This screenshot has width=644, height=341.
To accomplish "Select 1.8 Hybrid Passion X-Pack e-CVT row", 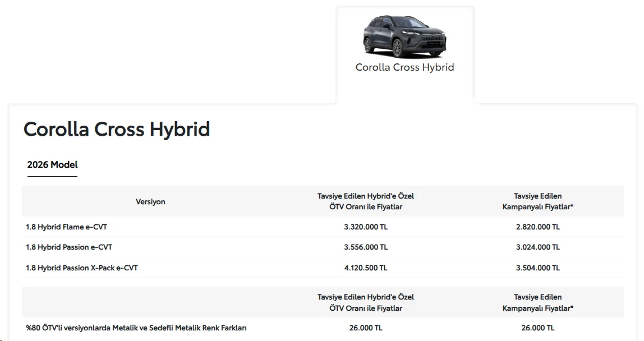I will tap(323, 268).
